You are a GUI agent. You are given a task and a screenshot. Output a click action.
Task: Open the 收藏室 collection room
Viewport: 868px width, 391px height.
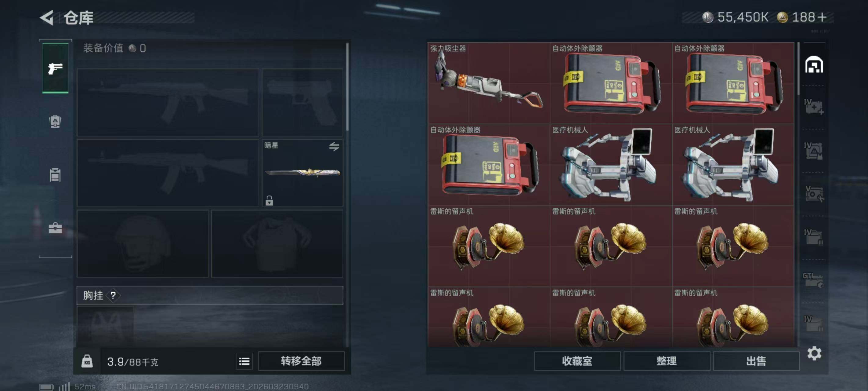[x=577, y=361]
